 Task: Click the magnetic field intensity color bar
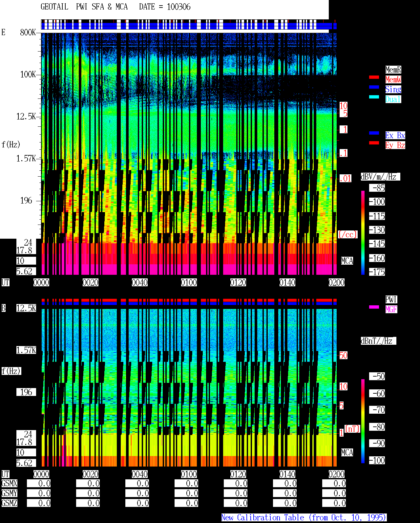(x=363, y=421)
